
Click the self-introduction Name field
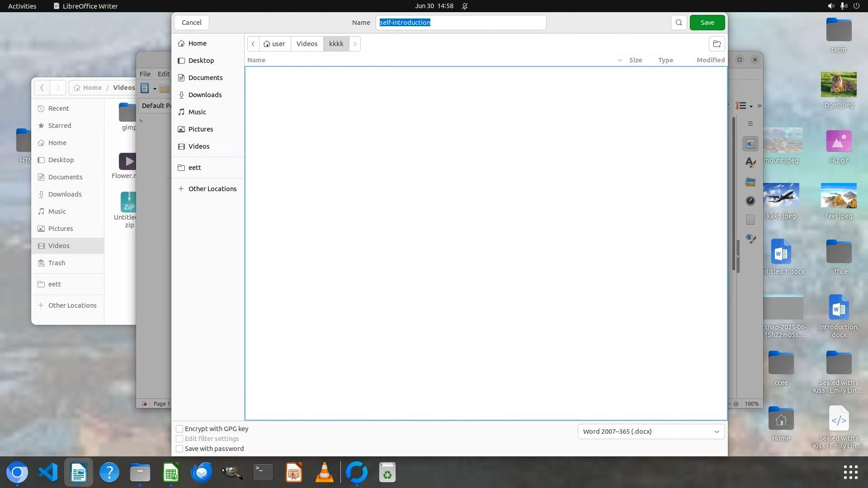point(460,23)
